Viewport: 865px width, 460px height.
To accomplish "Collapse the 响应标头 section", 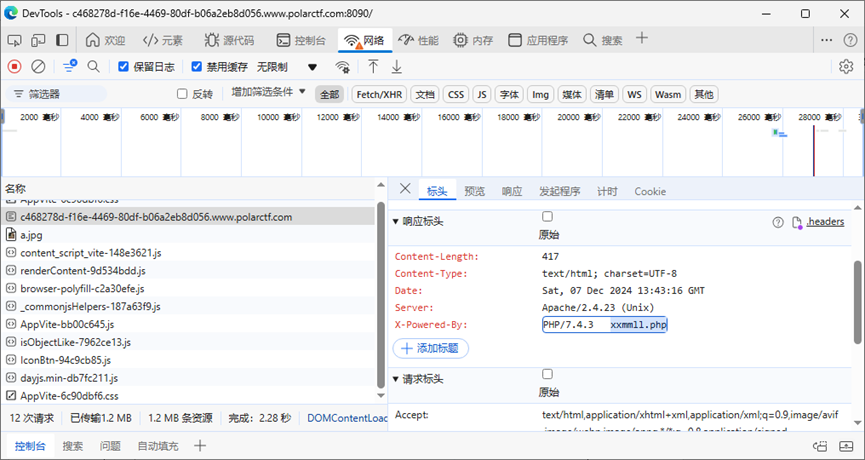I will click(396, 221).
